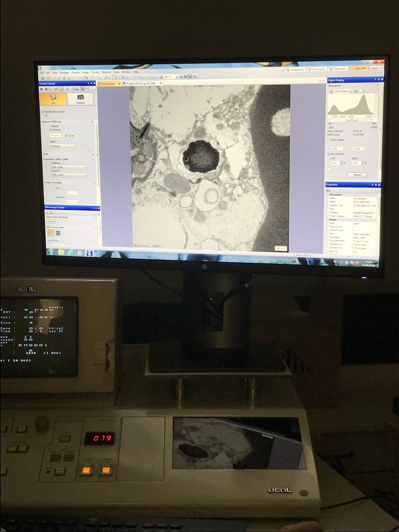The height and width of the screenshot is (532, 399).
Task: Select the zoom rectangle tool in main toolbar
Action: pyautogui.click(x=123, y=77)
